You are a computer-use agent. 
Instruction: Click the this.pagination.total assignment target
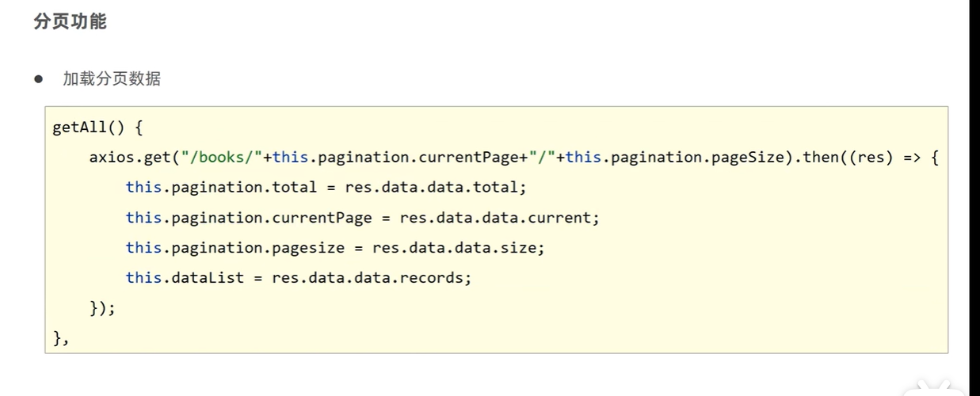221,188
